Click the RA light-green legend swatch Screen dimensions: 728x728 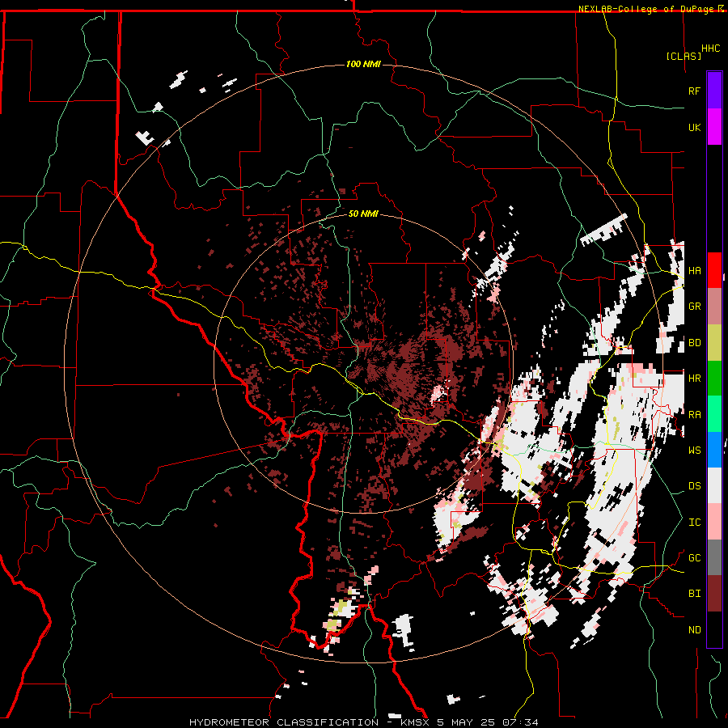pos(714,414)
